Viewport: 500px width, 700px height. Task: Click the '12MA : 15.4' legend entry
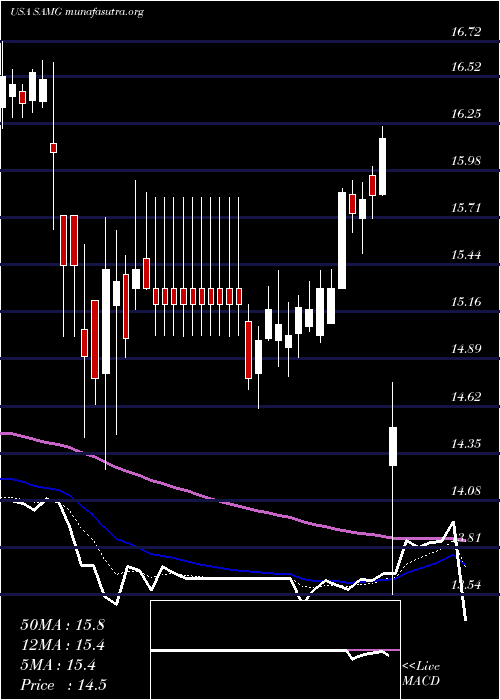click(x=62, y=645)
